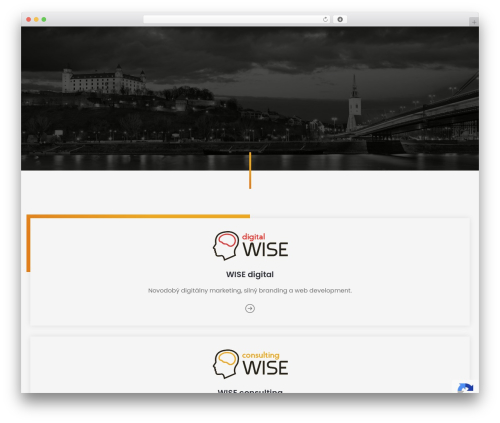Open a new tab with plus button

click(474, 22)
